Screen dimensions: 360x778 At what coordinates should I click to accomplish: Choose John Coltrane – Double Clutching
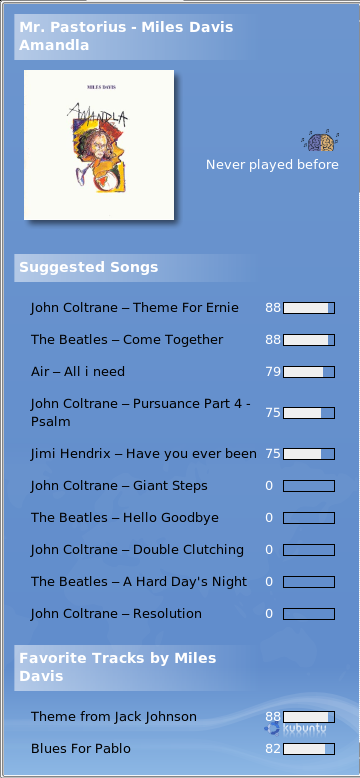point(137,550)
